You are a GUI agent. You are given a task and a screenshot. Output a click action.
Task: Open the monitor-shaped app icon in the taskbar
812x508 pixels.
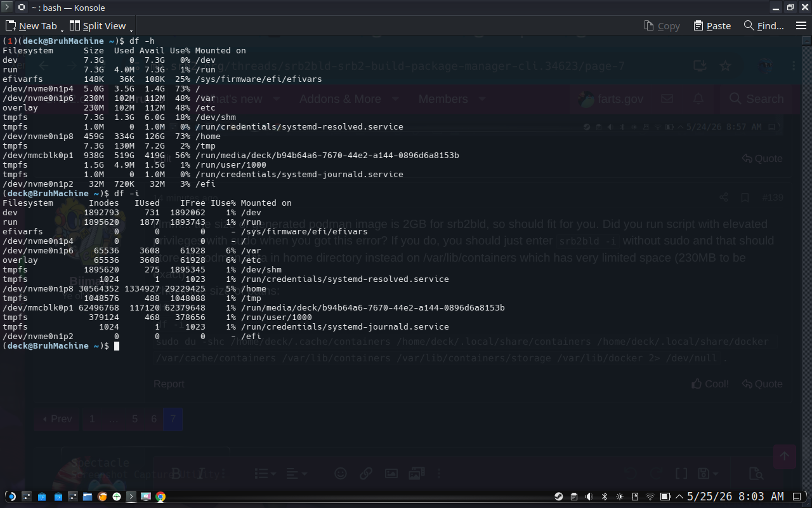click(x=146, y=497)
